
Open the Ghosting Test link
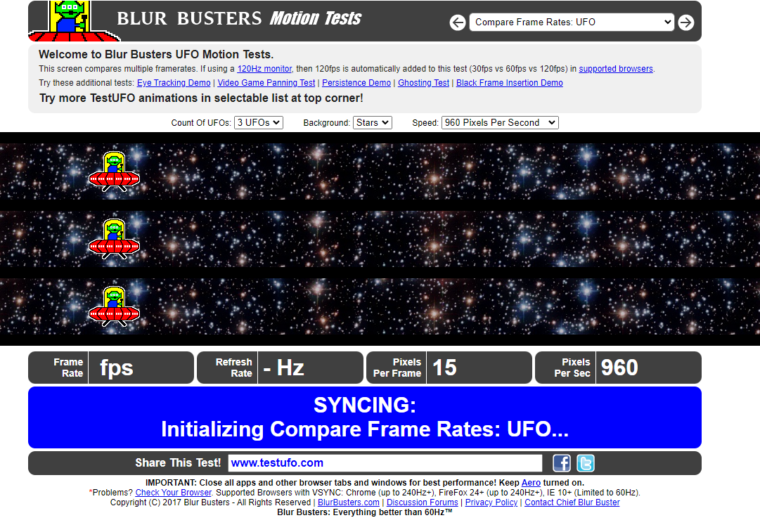[424, 83]
